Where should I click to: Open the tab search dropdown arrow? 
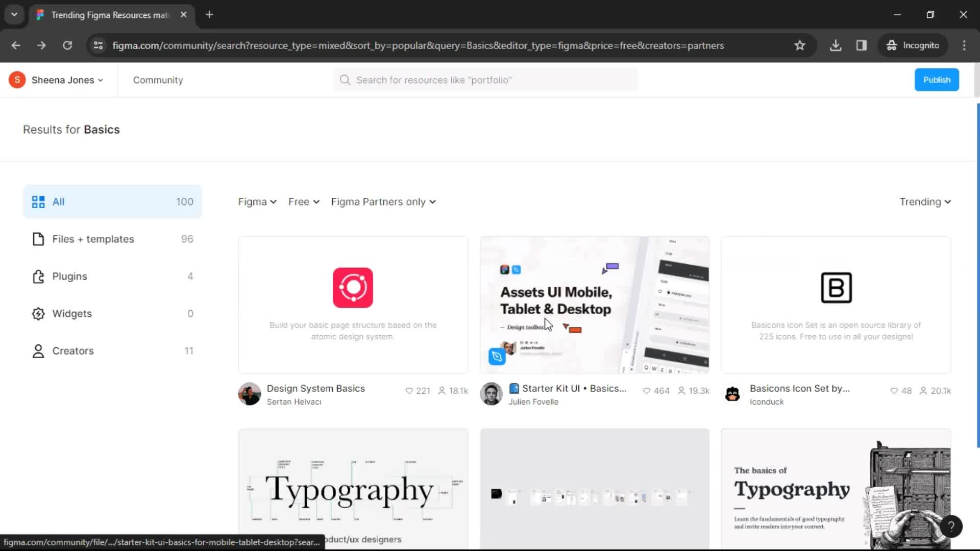click(x=14, y=15)
